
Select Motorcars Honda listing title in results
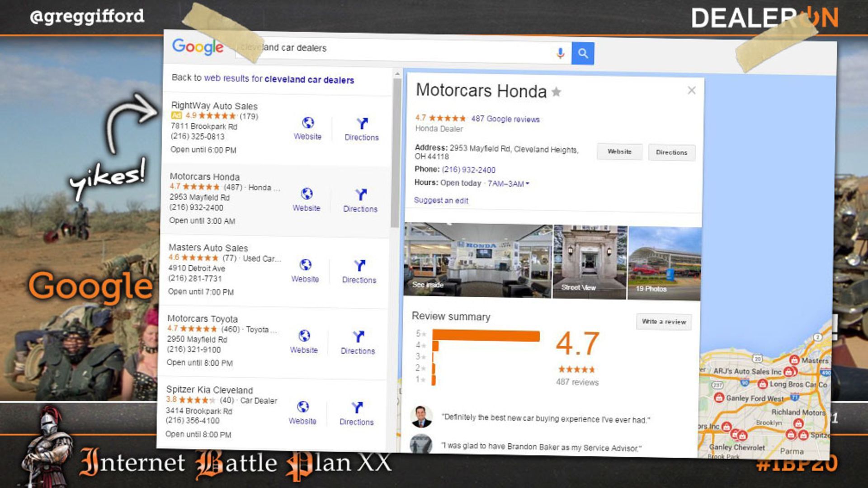(x=205, y=177)
